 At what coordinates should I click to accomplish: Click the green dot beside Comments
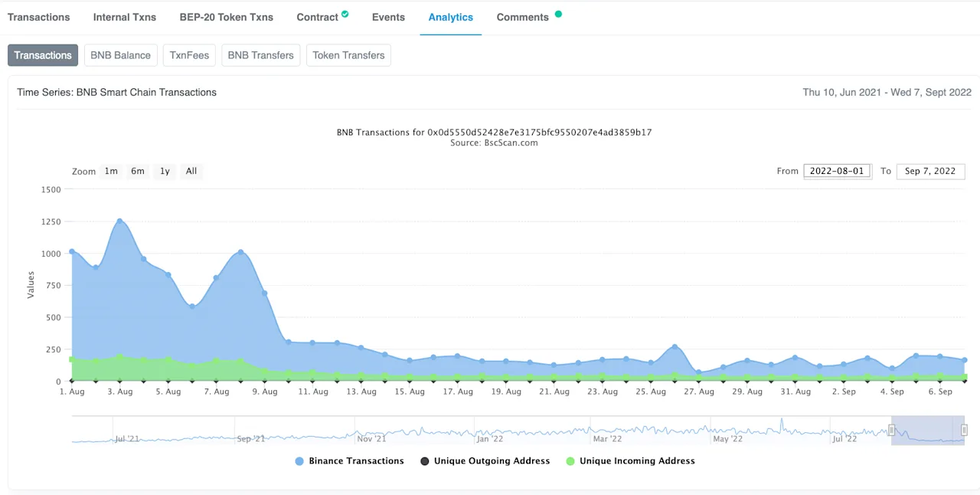pyautogui.click(x=558, y=14)
